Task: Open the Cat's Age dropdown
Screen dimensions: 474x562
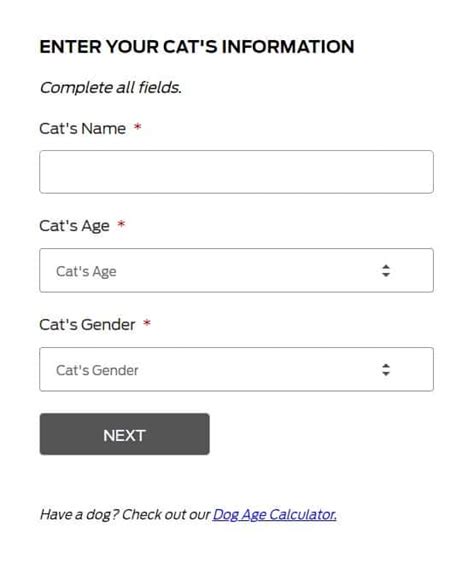Action: pyautogui.click(x=236, y=270)
